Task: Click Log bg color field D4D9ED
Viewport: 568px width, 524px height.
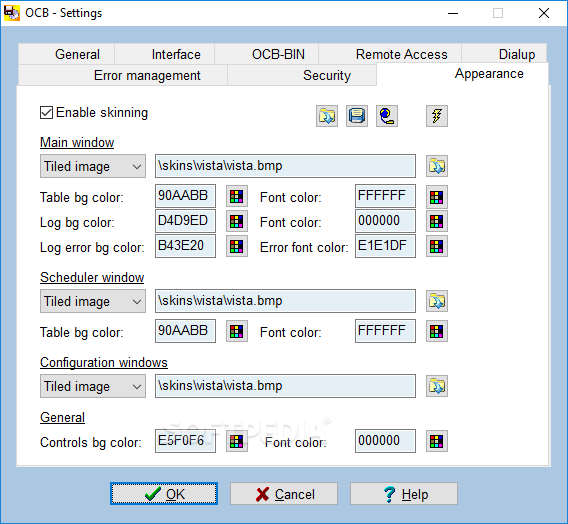Action: tap(185, 221)
